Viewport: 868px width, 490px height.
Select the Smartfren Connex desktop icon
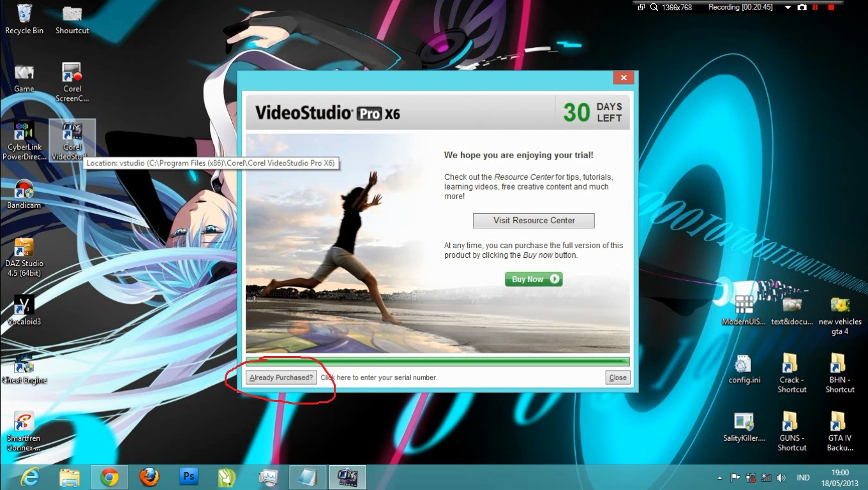(x=24, y=432)
